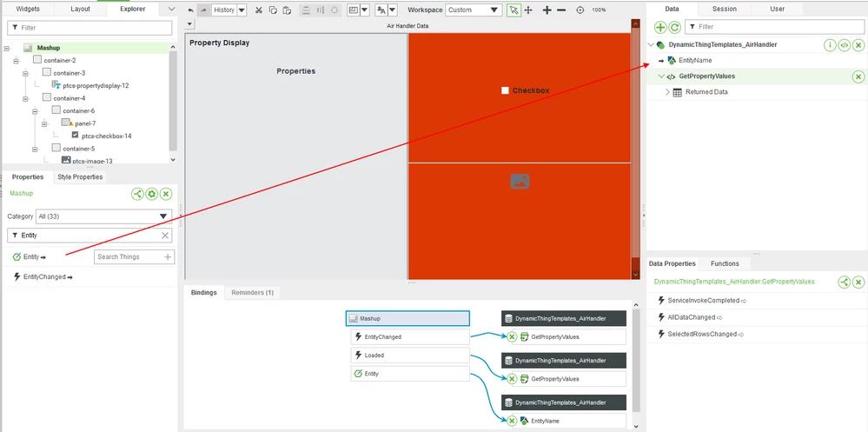This screenshot has height=432, width=868.
Task: Click the share icon in Data Properties
Action: [x=845, y=282]
